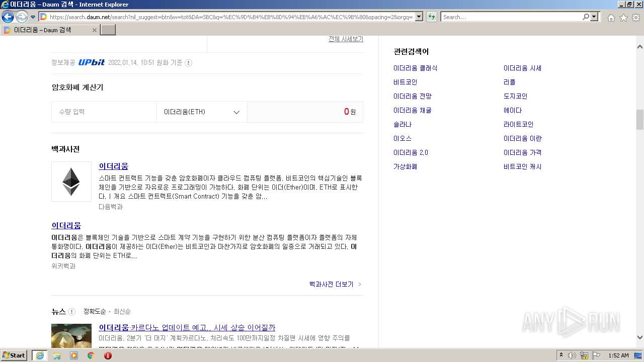The image size is (644, 362).
Task: Click related search 이더리움 가격
Action: [523, 152]
